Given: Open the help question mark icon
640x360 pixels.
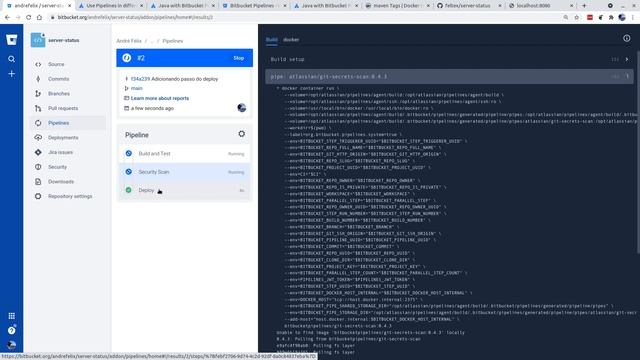Looking at the screenshot, I should click(11, 330).
